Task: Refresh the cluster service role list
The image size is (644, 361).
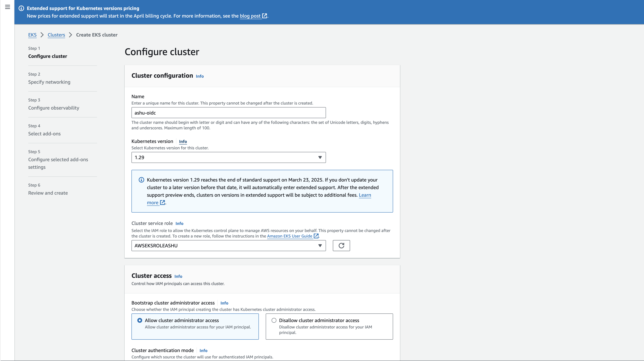Action: pos(341,245)
